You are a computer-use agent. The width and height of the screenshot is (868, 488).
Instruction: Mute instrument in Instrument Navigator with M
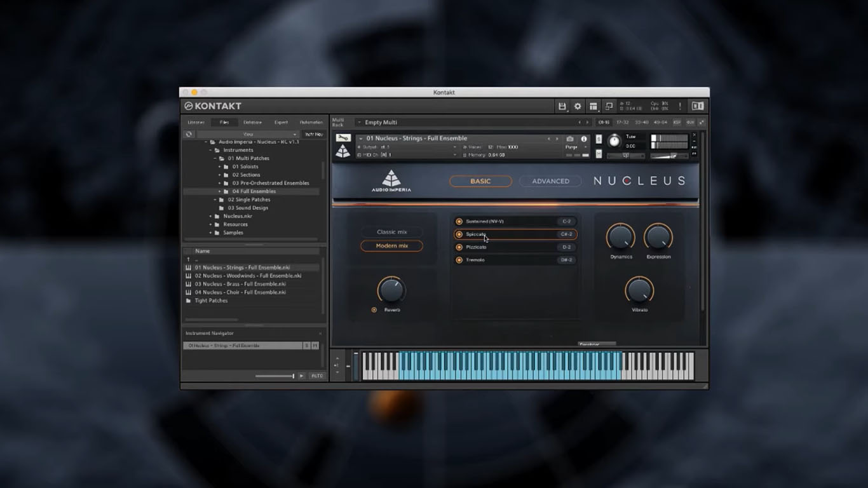pos(315,346)
